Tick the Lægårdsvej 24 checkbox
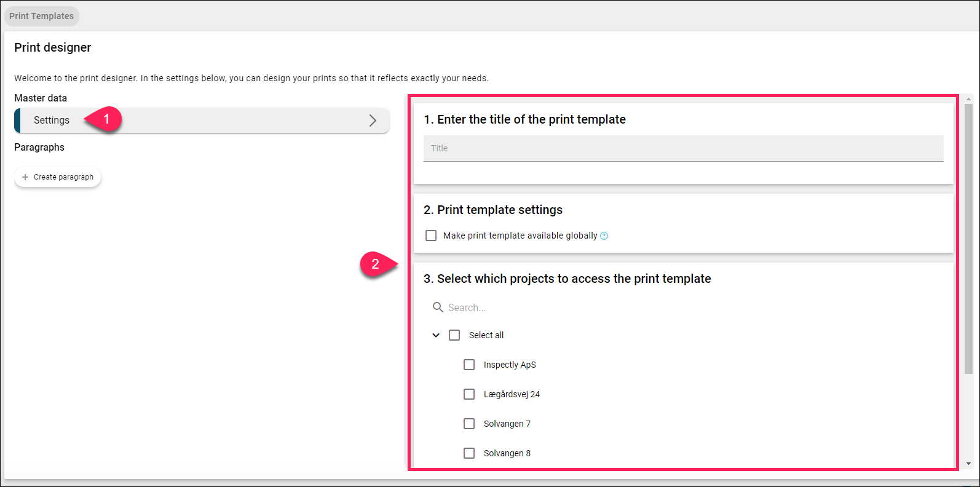980x487 pixels. (x=469, y=394)
